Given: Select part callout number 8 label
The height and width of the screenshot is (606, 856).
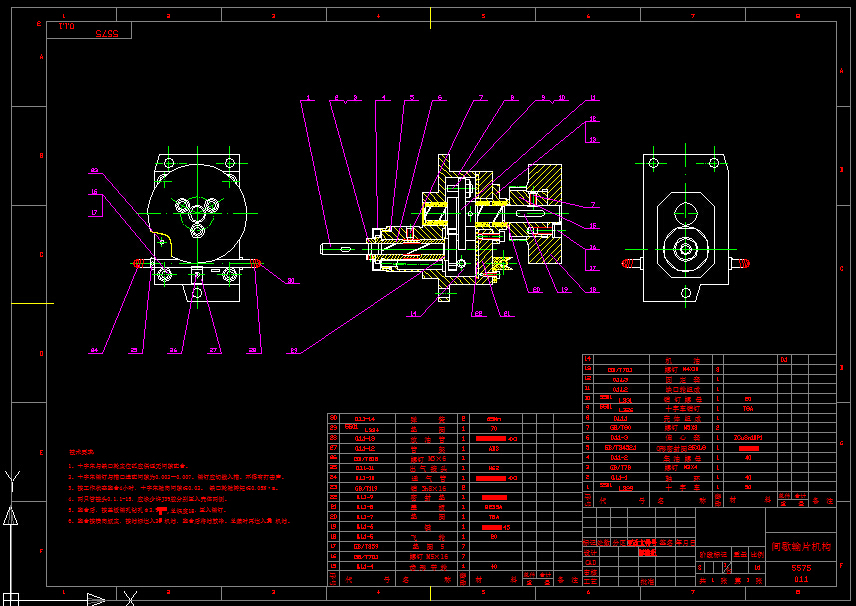Looking at the screenshot, I should click(512, 98).
